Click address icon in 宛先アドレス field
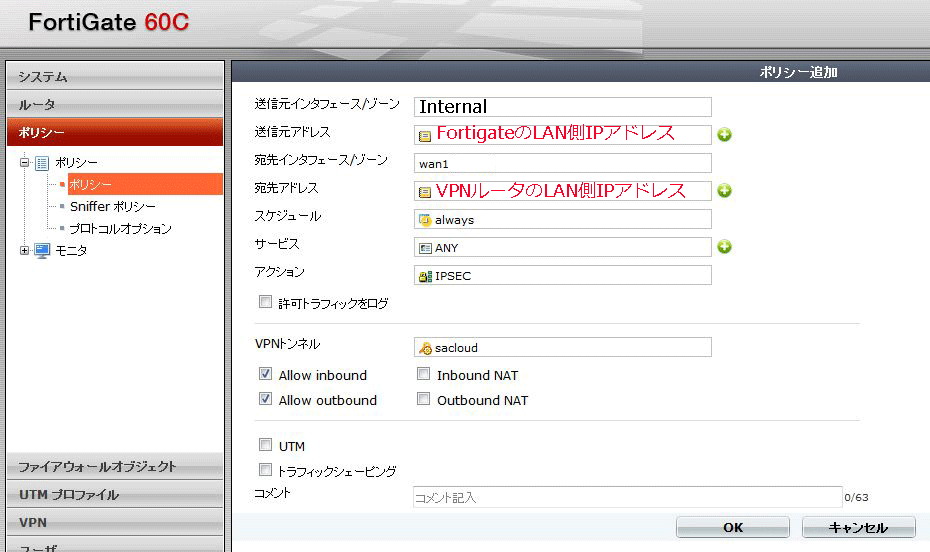930x552 pixels. pos(425,192)
